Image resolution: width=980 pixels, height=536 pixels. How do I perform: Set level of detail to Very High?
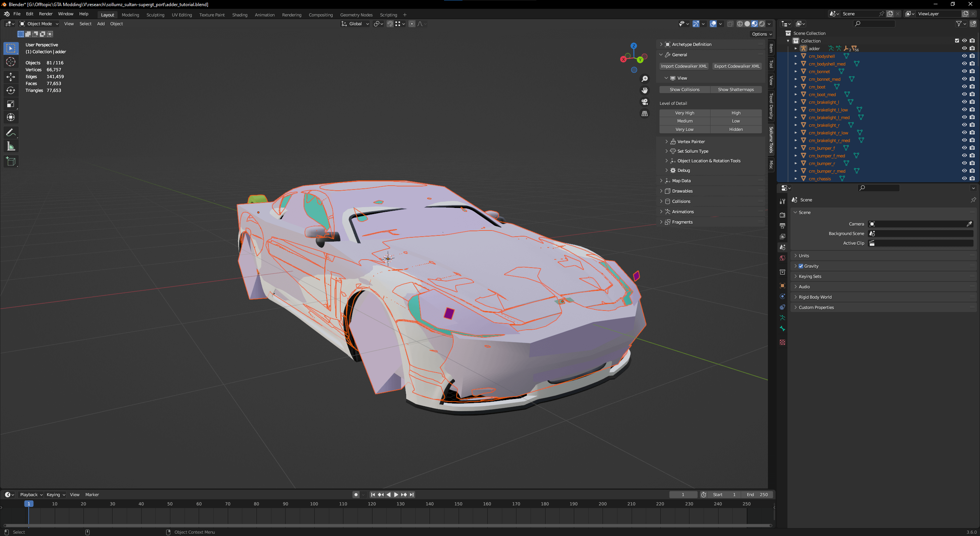coord(684,113)
